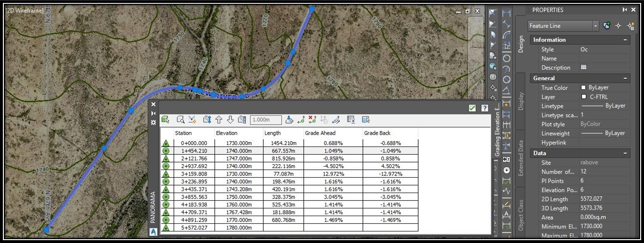Click the Quick Select icon in Properties
644x243 pixels.
click(x=630, y=26)
